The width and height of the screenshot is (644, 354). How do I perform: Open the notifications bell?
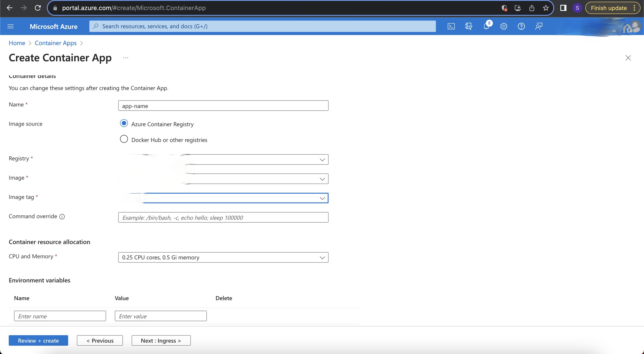pos(487,26)
